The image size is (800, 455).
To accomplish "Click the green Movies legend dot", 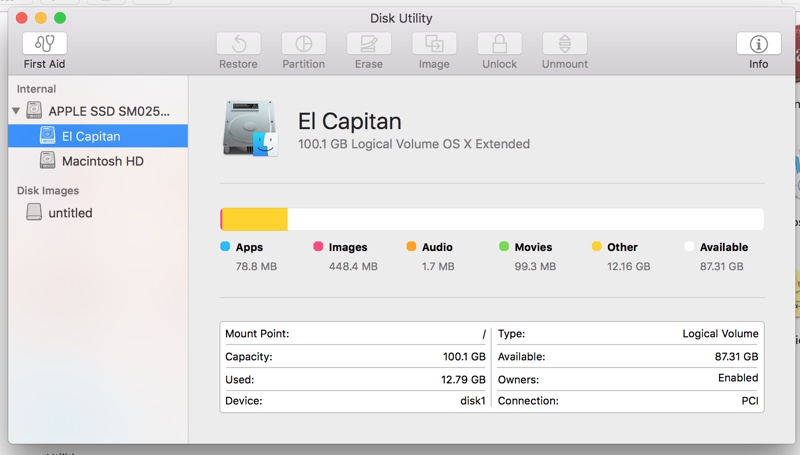I will pyautogui.click(x=504, y=246).
